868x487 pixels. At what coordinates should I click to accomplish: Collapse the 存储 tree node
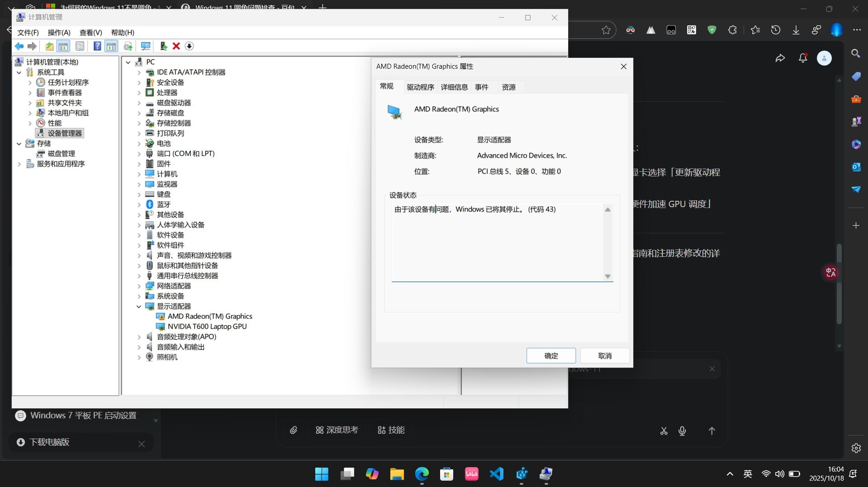19,144
